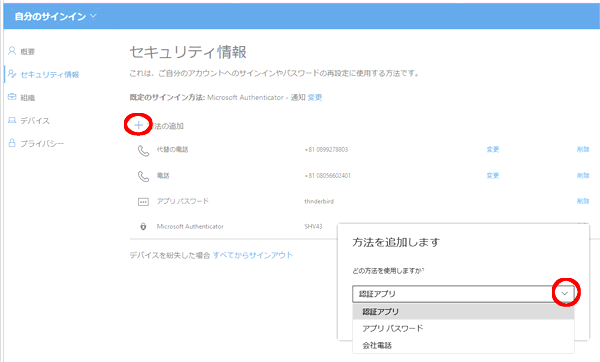Viewport: 600px width, 362px height.
Task: Click 変更 for the 電話 row
Action: (493, 176)
